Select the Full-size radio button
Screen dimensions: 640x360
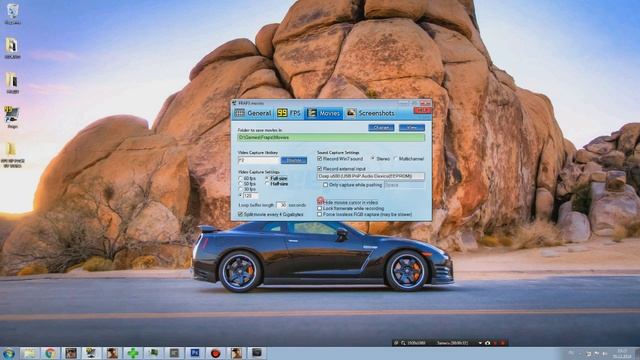pyautogui.click(x=267, y=179)
